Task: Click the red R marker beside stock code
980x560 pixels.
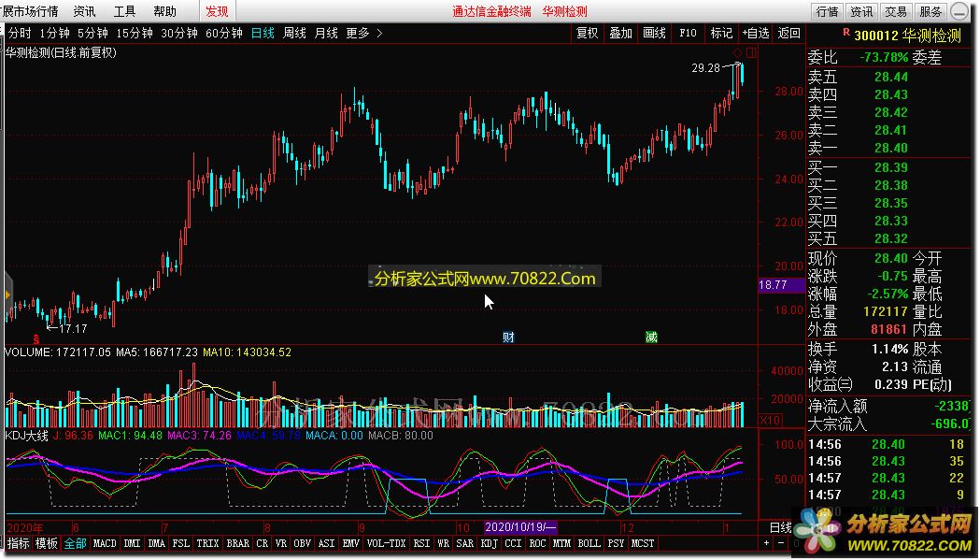Action: click(846, 32)
